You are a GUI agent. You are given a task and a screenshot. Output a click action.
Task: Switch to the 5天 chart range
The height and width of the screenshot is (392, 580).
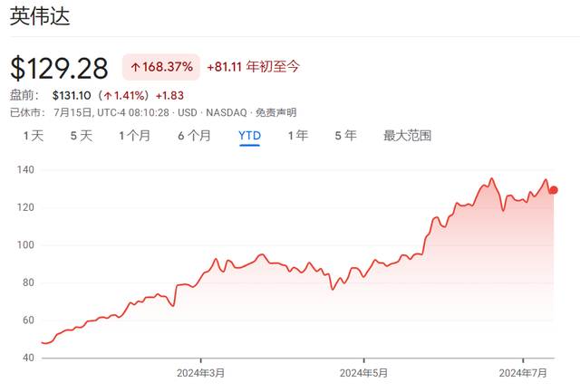pos(82,136)
